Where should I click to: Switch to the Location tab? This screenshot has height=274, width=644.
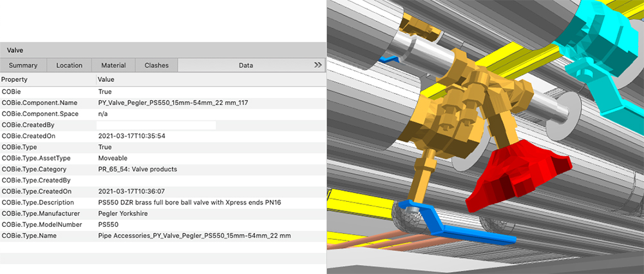tap(70, 65)
